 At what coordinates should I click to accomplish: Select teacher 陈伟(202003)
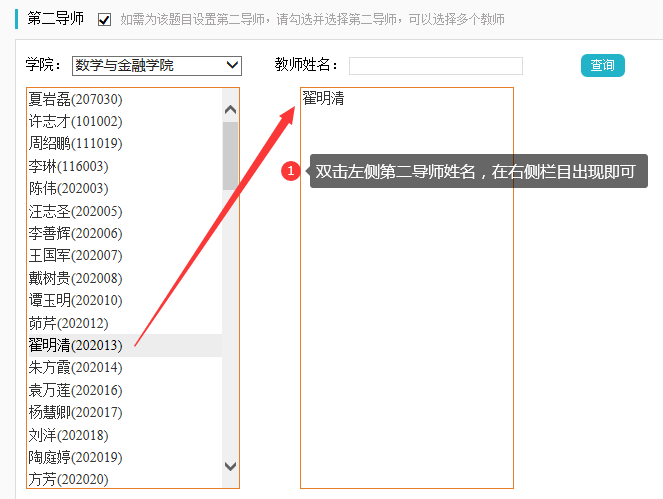pos(69,188)
